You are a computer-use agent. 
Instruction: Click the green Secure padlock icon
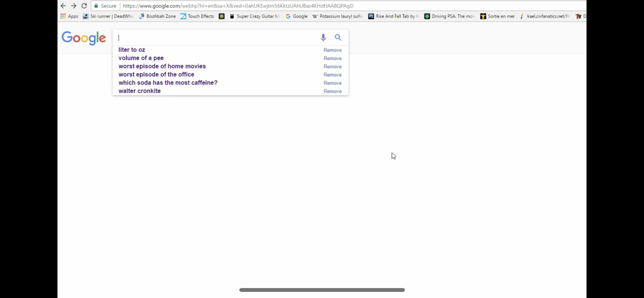(96, 6)
